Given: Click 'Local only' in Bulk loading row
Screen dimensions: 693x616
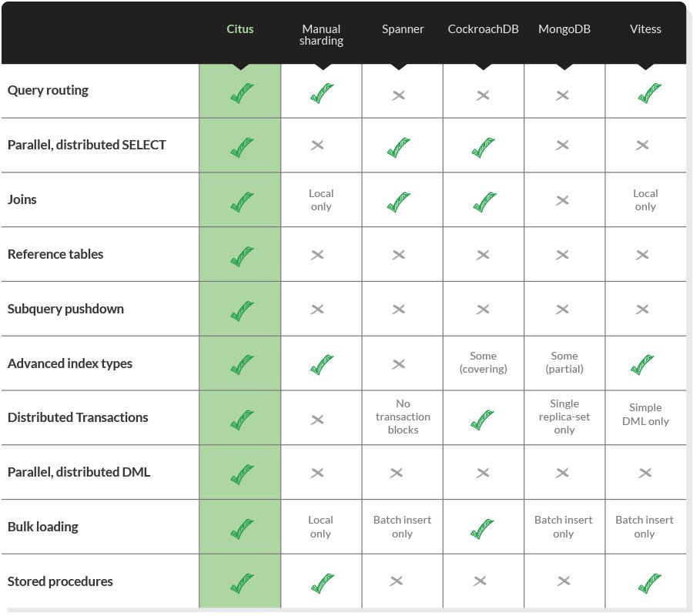Looking at the screenshot, I should tap(320, 527).
